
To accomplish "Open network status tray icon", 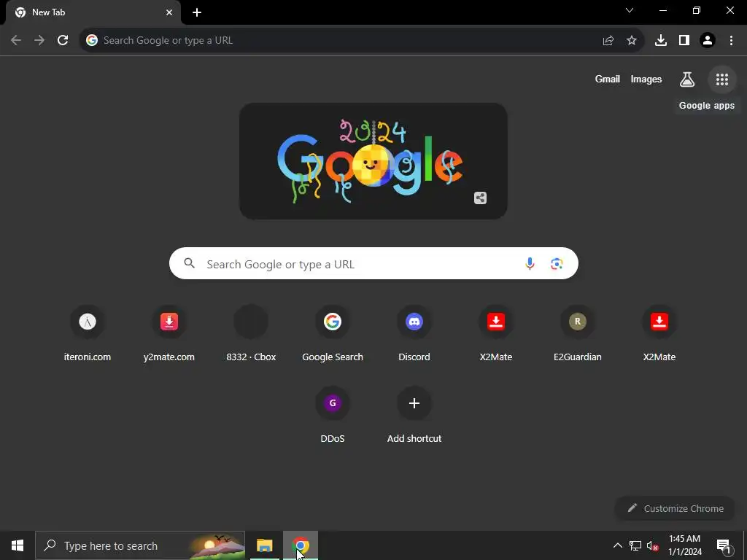I will (635, 545).
